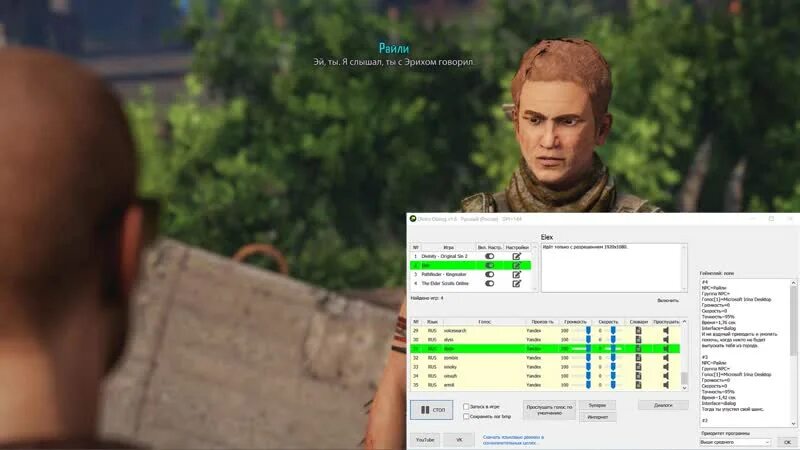Click the 'Игра' column header

coord(448,247)
